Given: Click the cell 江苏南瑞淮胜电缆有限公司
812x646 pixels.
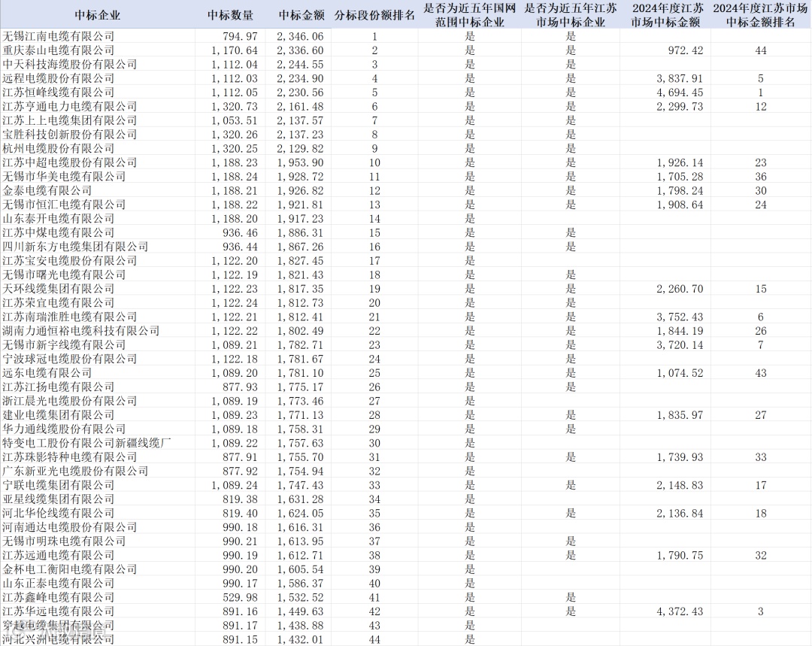Looking at the screenshot, I should [x=70, y=317].
